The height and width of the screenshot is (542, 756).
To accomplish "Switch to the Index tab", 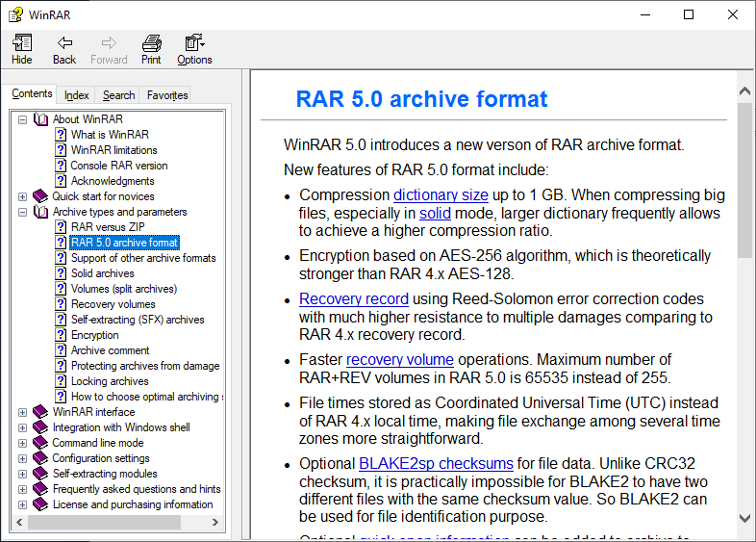I will 77,95.
